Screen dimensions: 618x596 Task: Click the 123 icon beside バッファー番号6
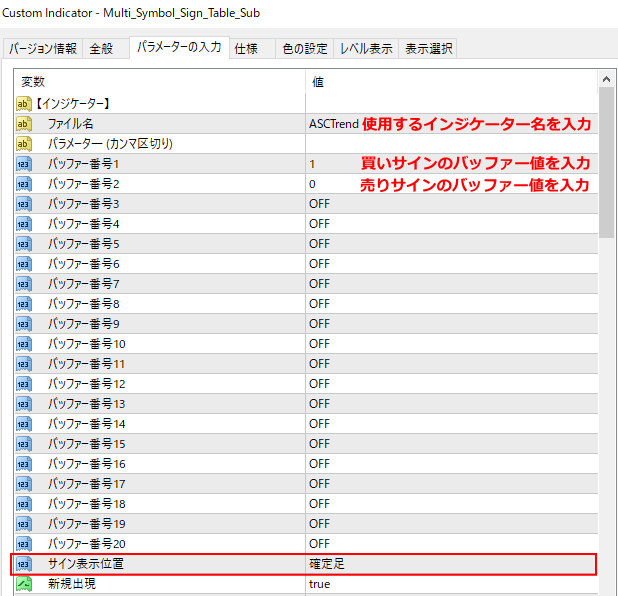coord(24,264)
